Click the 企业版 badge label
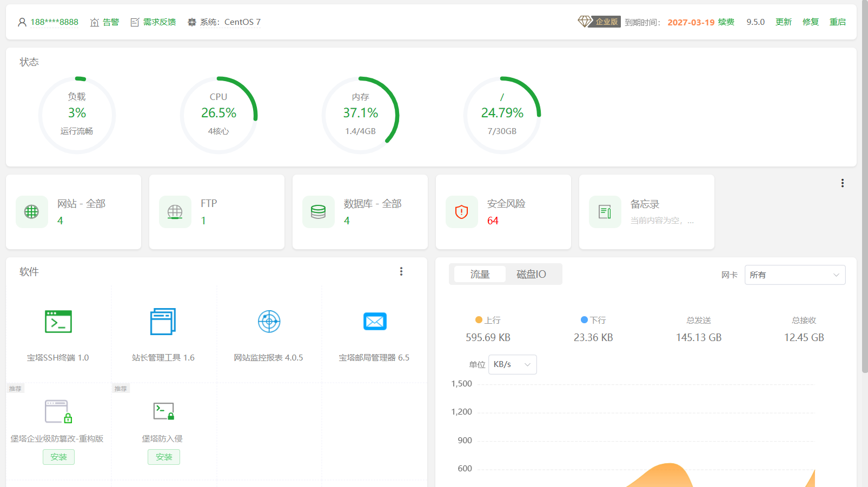 point(607,22)
